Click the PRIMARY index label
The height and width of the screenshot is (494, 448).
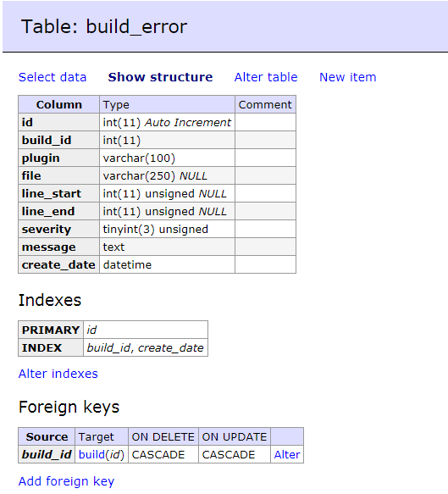tap(51, 330)
